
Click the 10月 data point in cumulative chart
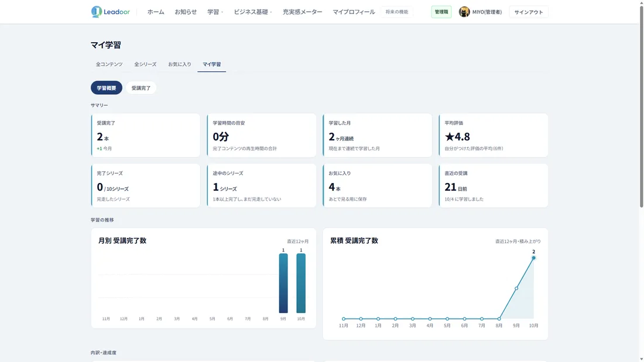[533, 258]
